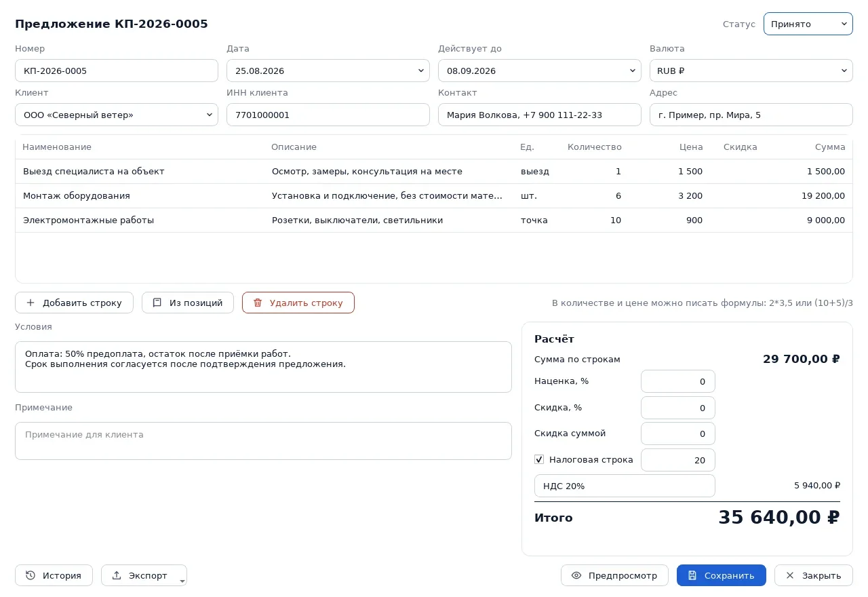This screenshot has height=597, width=868.
Task: Click the upload icon on Экспорт
Action: pyautogui.click(x=117, y=575)
